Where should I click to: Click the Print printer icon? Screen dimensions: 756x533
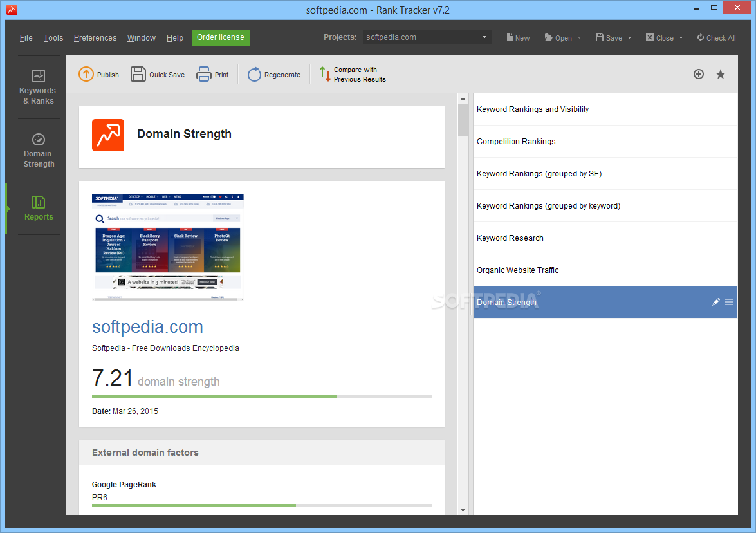click(x=203, y=74)
